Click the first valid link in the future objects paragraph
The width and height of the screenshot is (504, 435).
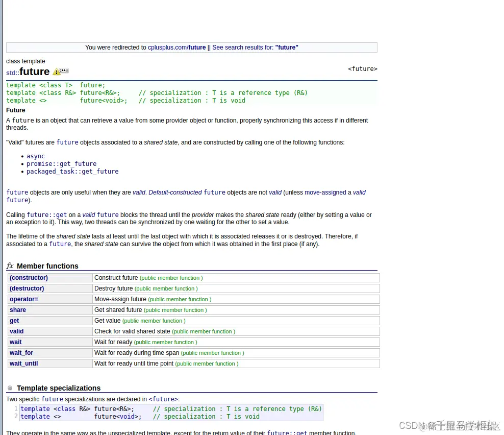pyautogui.click(x=139, y=192)
